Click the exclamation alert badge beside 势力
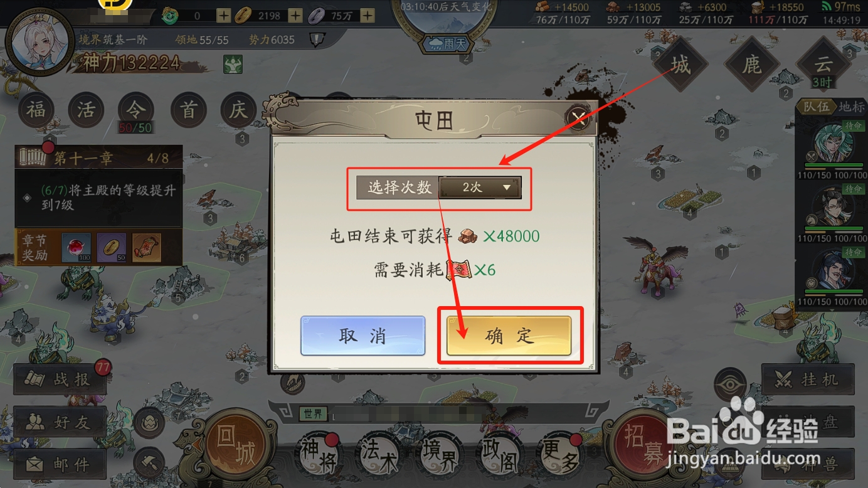Viewport: 868px width, 488px height. tap(317, 40)
